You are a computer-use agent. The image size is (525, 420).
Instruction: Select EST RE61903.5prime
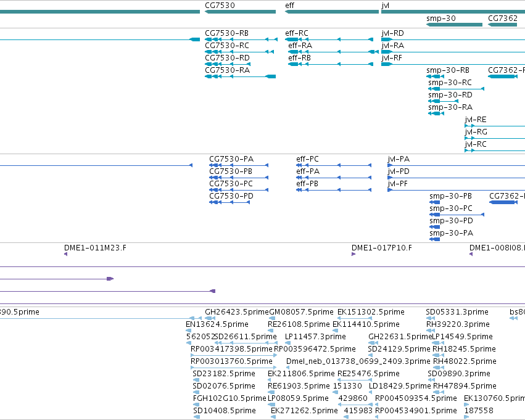pos(271,393)
